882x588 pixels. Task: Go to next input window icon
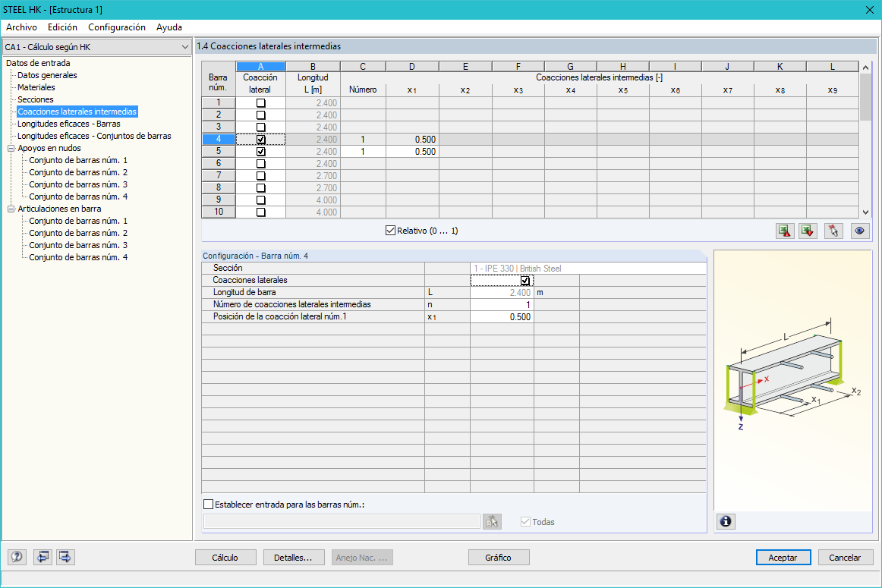tap(65, 557)
